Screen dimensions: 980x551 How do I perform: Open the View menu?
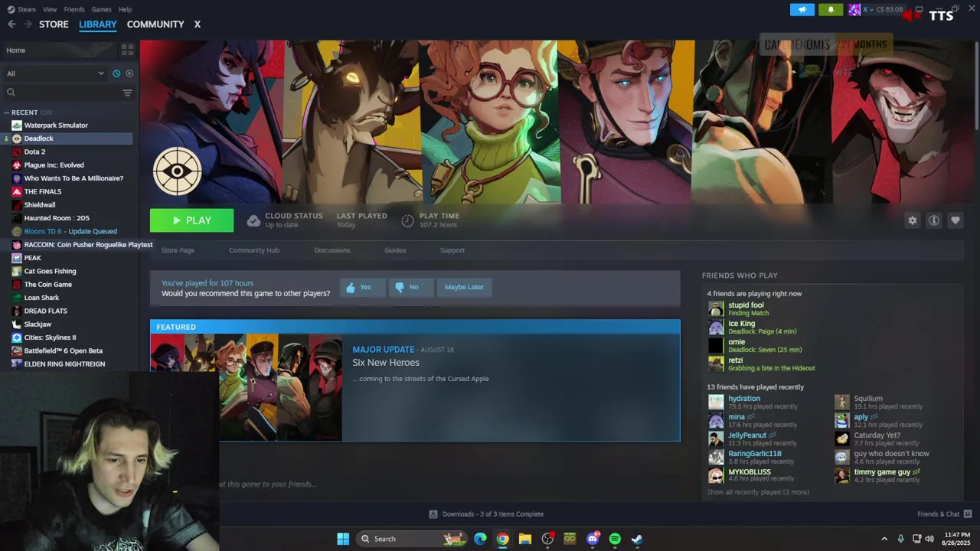(50, 9)
